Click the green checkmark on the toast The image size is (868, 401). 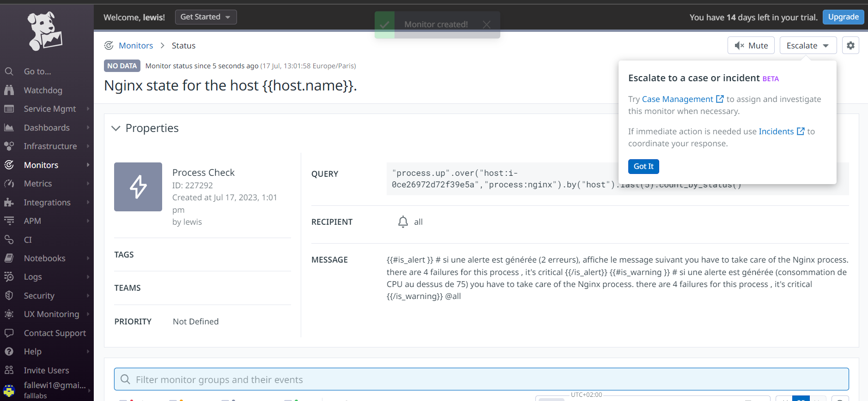tap(384, 25)
